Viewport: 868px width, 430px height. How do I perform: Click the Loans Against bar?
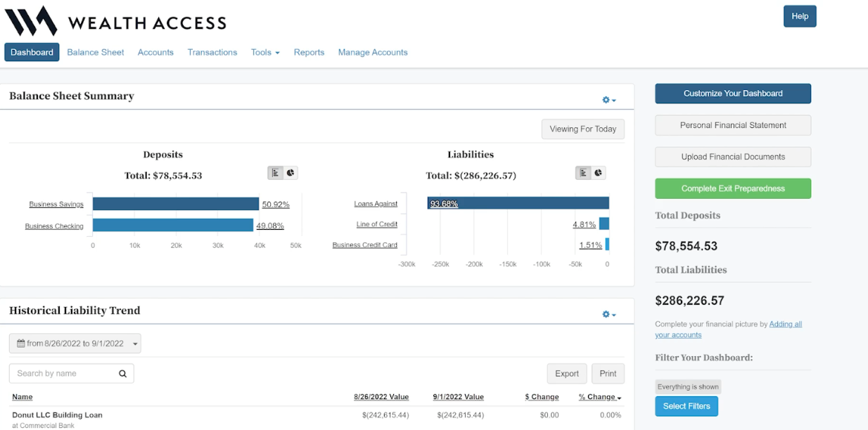pyautogui.click(x=518, y=203)
